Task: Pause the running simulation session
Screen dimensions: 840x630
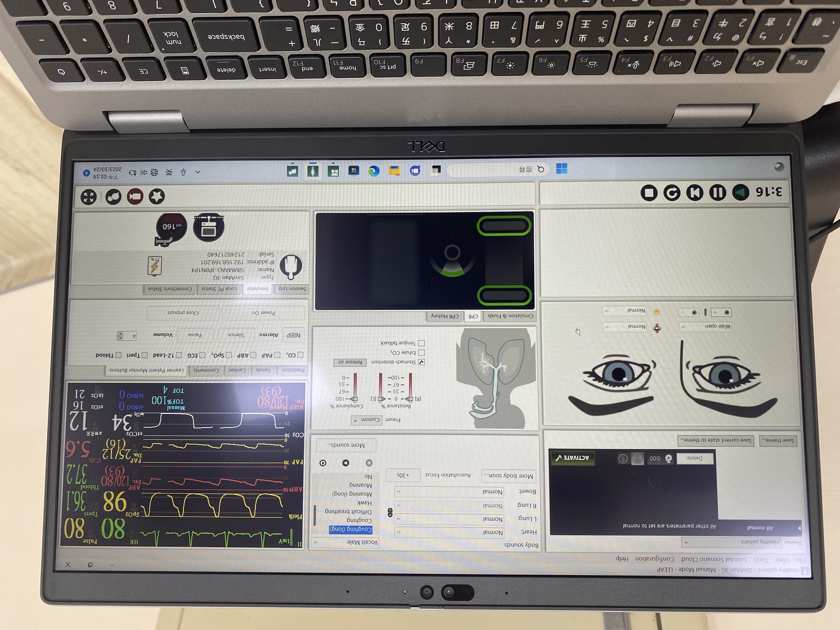Action: pyautogui.click(x=717, y=192)
